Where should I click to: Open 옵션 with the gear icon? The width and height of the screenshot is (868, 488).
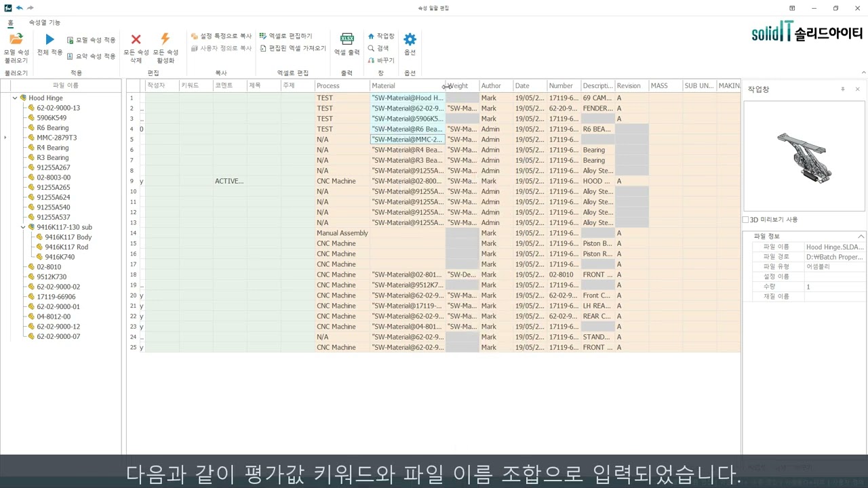pyautogui.click(x=410, y=39)
